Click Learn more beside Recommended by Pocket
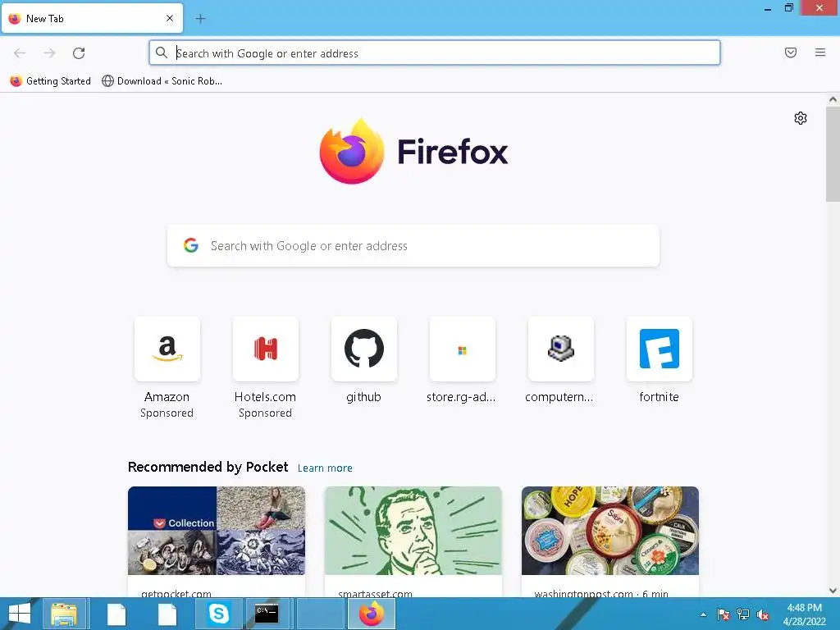 325,468
